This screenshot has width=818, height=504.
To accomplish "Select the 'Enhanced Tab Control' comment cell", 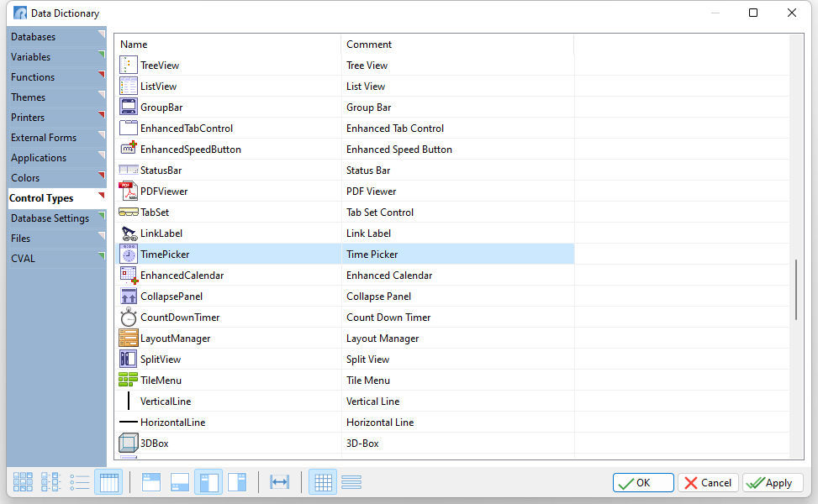I will point(457,129).
